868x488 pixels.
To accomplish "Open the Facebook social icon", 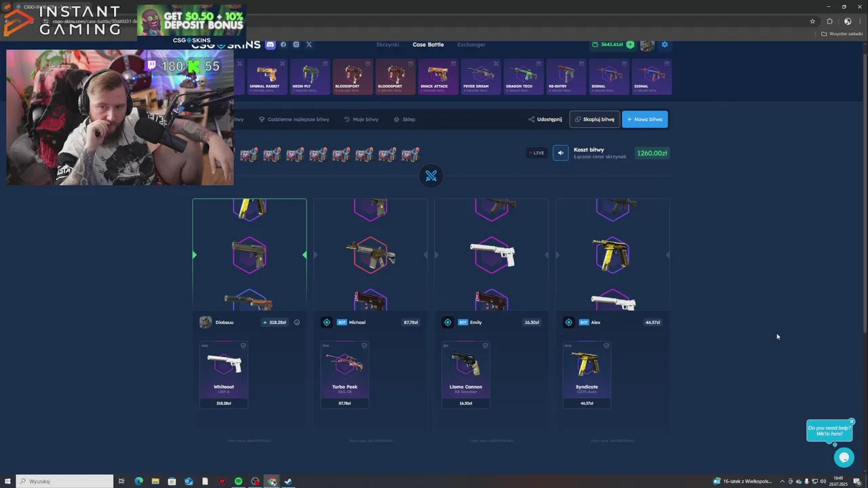I will [283, 45].
